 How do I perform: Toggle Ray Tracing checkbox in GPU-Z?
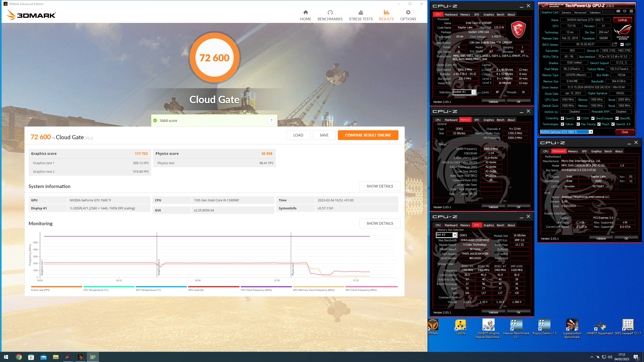(578, 124)
